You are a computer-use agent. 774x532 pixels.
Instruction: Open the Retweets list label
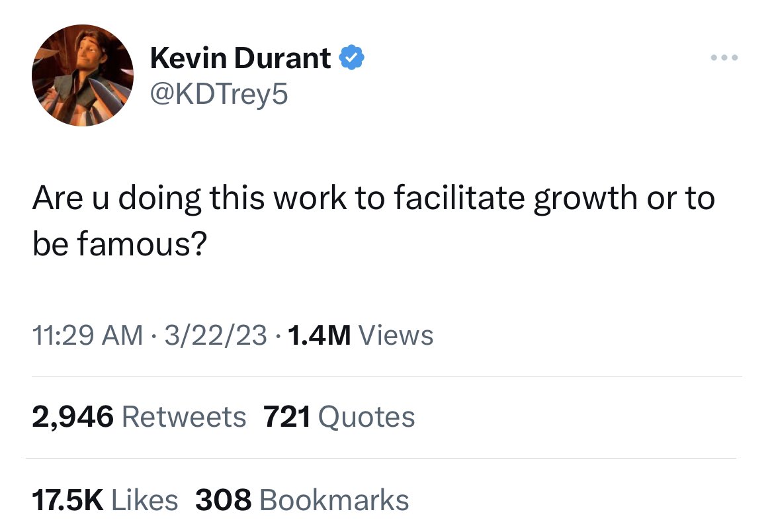184,417
